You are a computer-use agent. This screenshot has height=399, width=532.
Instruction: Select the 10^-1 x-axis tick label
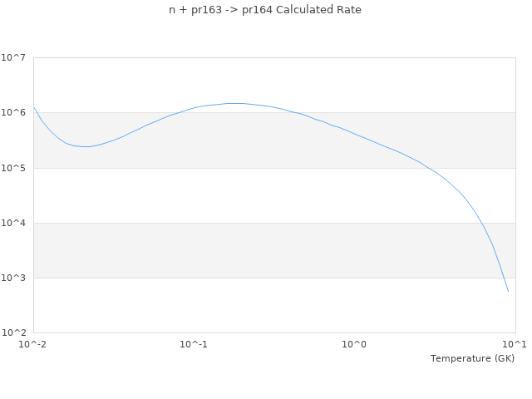194,344
